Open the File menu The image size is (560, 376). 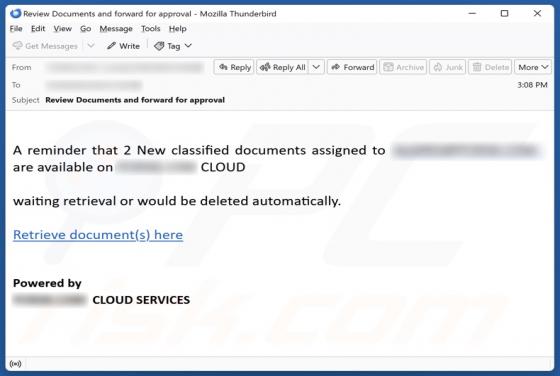(16, 29)
